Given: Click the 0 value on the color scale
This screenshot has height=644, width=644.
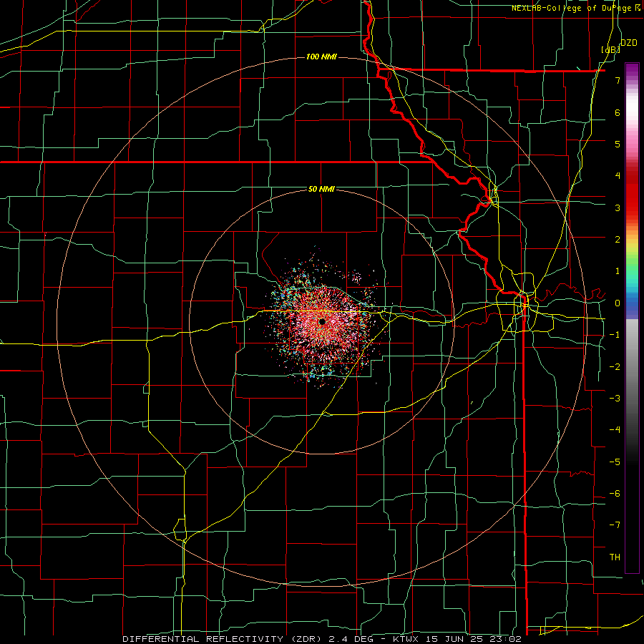Looking at the screenshot, I should click(618, 303).
